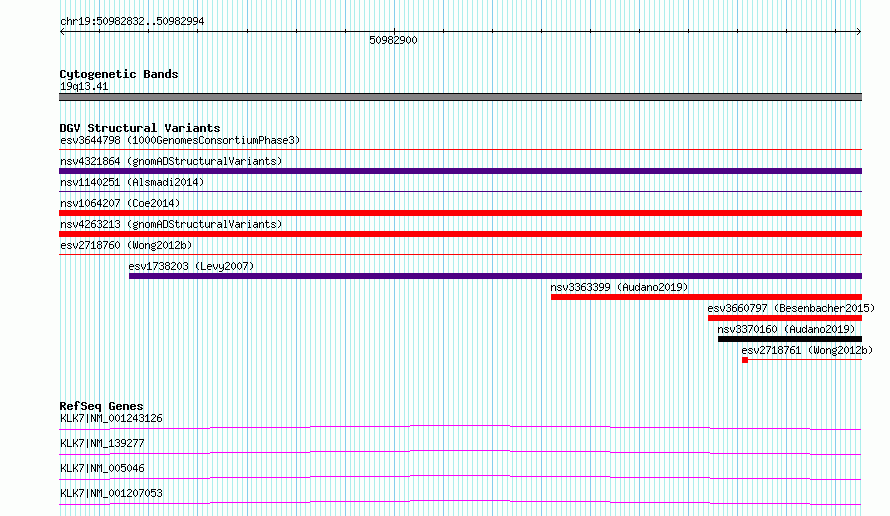Open variant esv1738203 (Levy2007) label

pyautogui.click(x=191, y=266)
